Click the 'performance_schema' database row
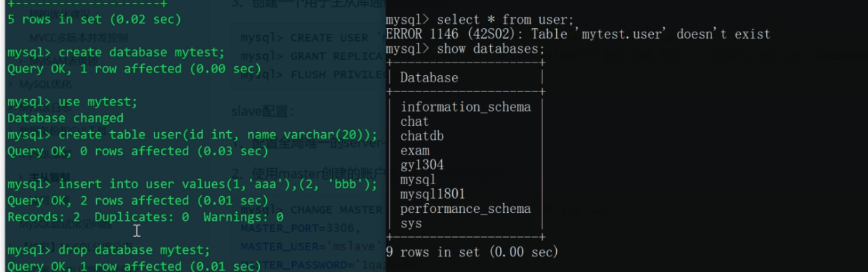Image resolution: width=868 pixels, height=272 pixels. pyautogui.click(x=466, y=209)
